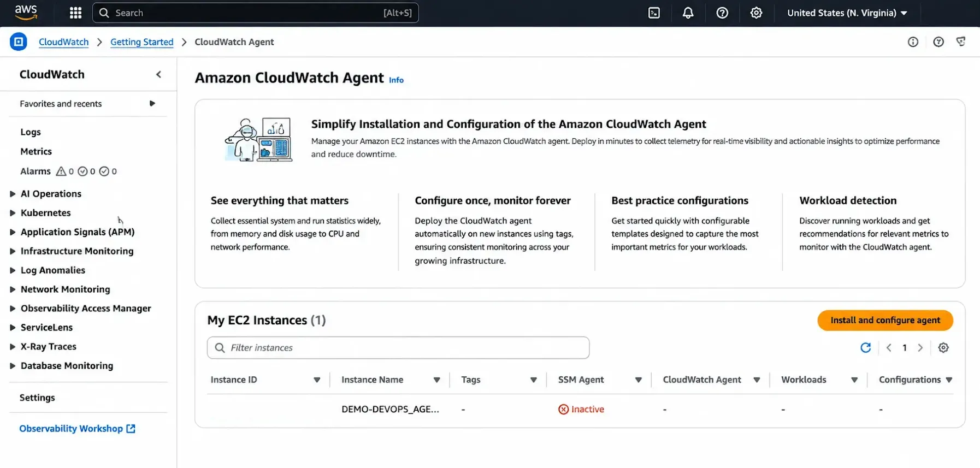This screenshot has width=980, height=468.
Task: Expand the AI Operations section
Action: (12, 194)
